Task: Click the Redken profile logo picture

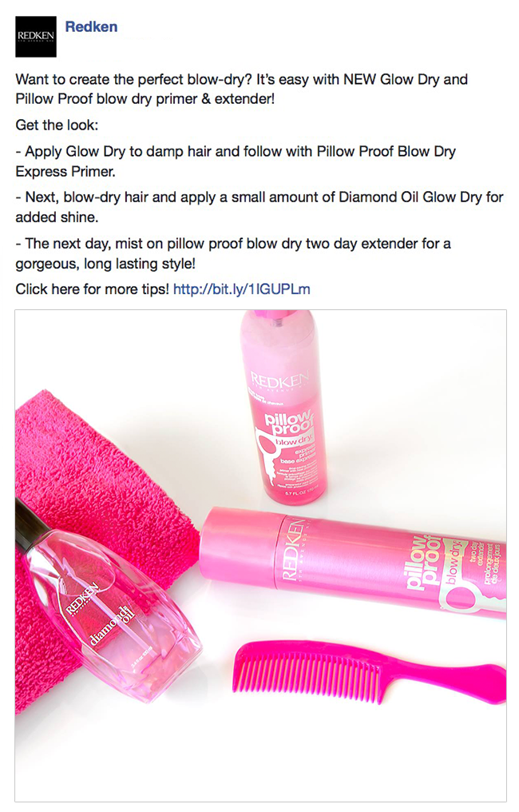Action: pos(36,36)
